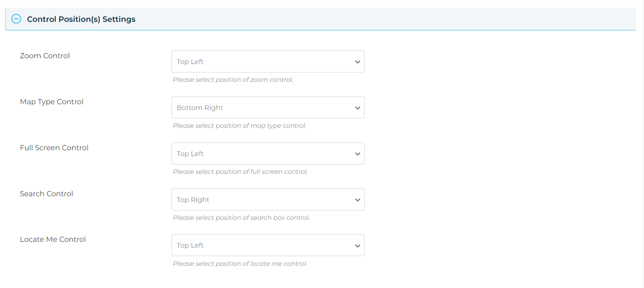This screenshot has width=644, height=288.
Task: Open the Map Type Control dropdown showing Bottom Right
Action: (268, 107)
